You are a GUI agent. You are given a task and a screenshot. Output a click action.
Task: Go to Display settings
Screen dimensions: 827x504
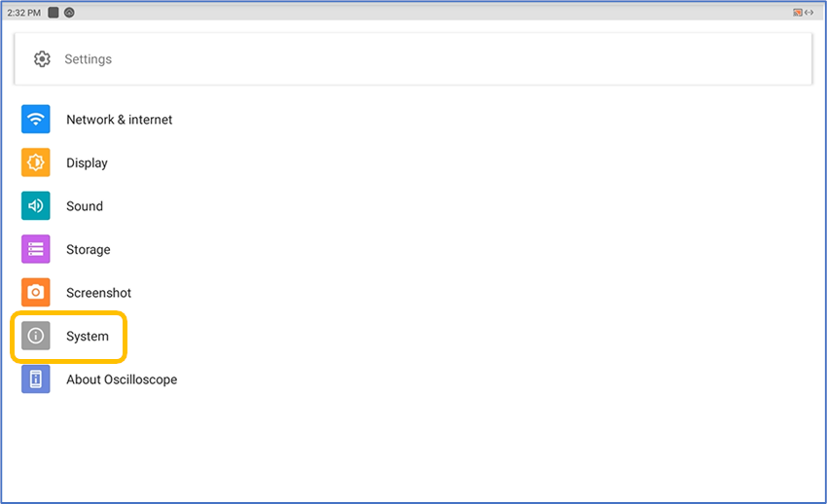(87, 162)
